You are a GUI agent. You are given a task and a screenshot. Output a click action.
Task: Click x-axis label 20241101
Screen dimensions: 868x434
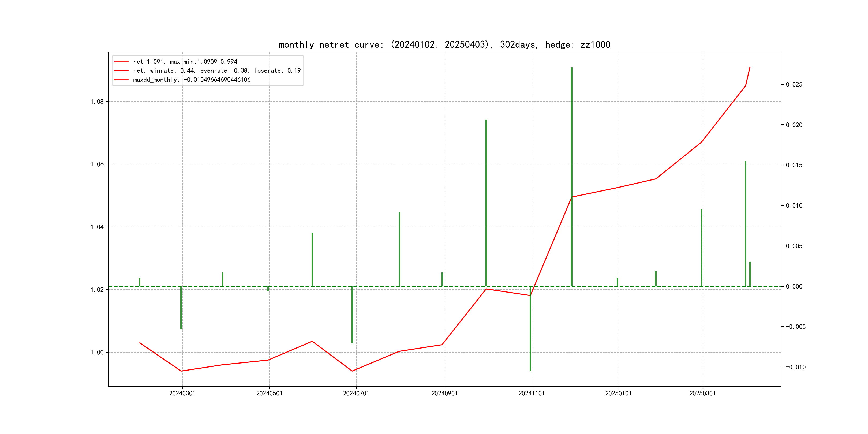(x=531, y=393)
